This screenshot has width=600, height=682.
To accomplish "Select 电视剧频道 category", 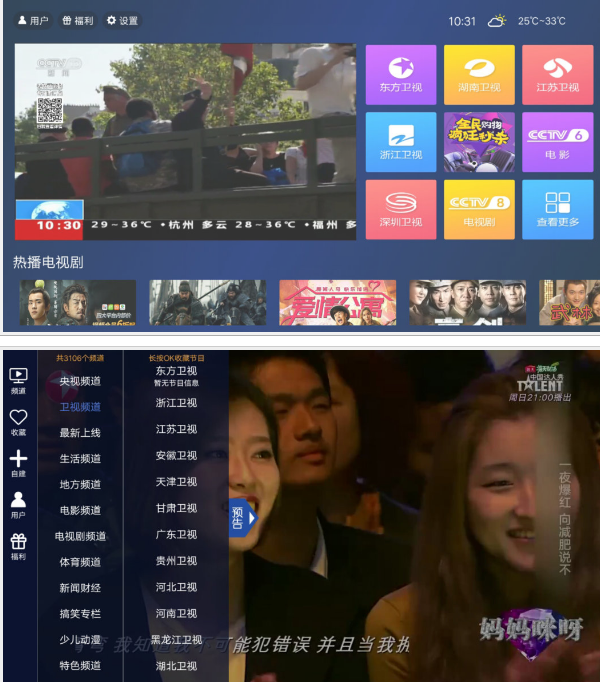I will (80, 536).
